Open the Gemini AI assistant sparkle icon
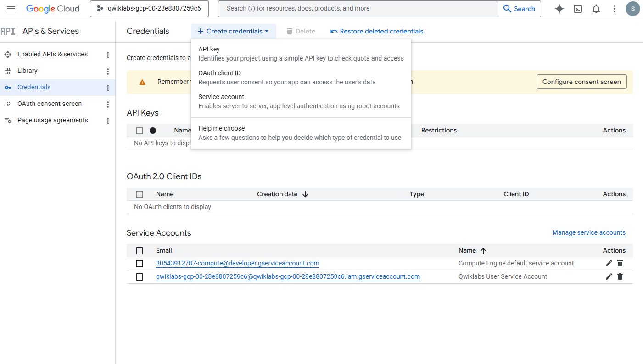 (x=559, y=9)
